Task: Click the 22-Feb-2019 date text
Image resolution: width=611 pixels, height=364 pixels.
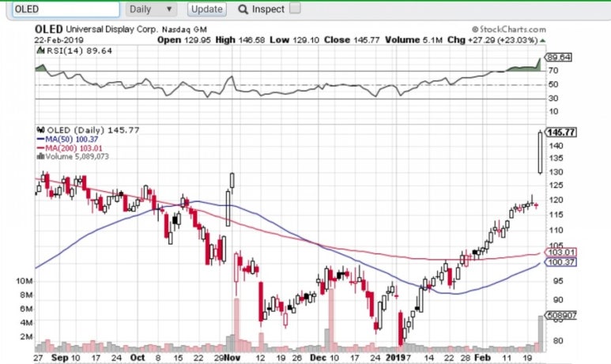Action: point(58,40)
